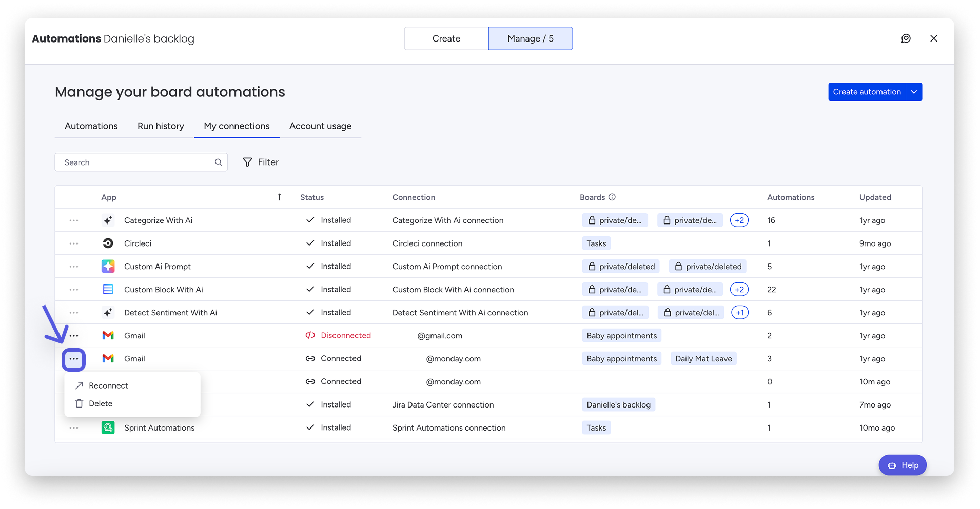
Task: Click '10m ago' updated value
Action: point(875,382)
